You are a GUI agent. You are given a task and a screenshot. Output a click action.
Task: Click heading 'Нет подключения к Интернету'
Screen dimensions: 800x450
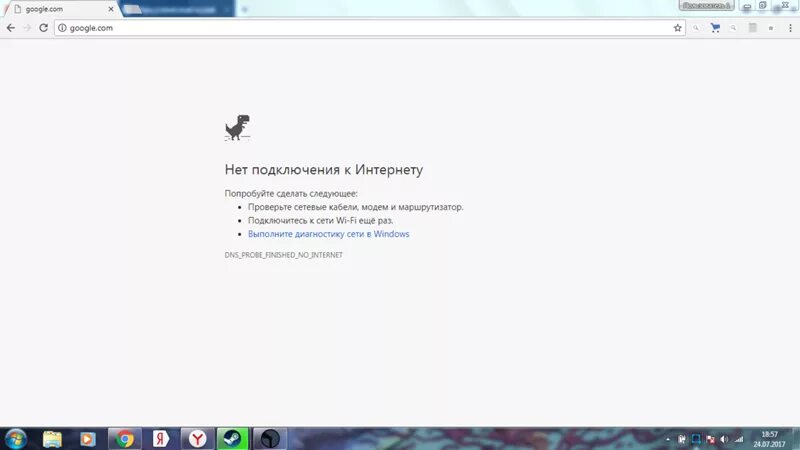[323, 169]
